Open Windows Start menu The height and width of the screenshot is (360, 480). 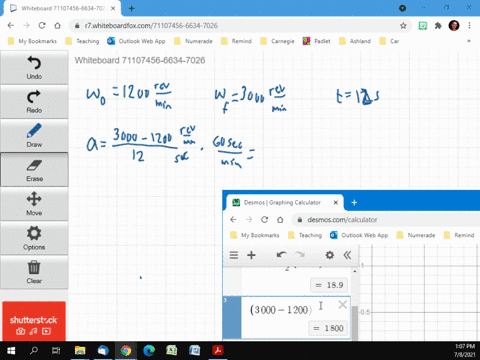tap(11, 351)
